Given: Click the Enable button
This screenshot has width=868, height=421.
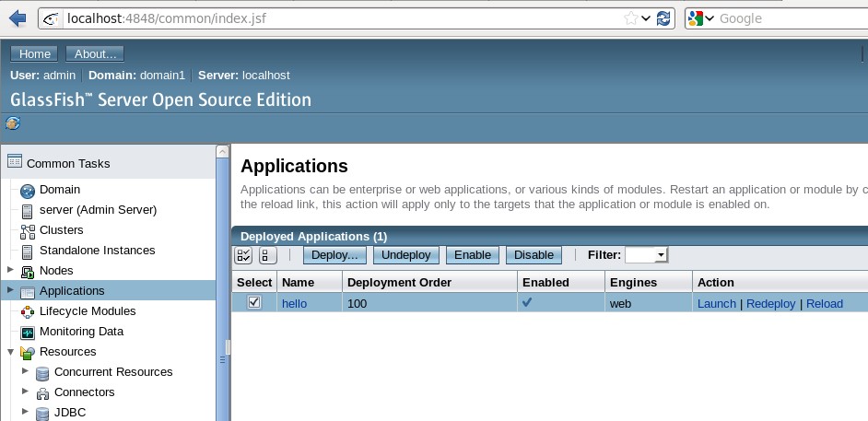Looking at the screenshot, I should [x=472, y=255].
